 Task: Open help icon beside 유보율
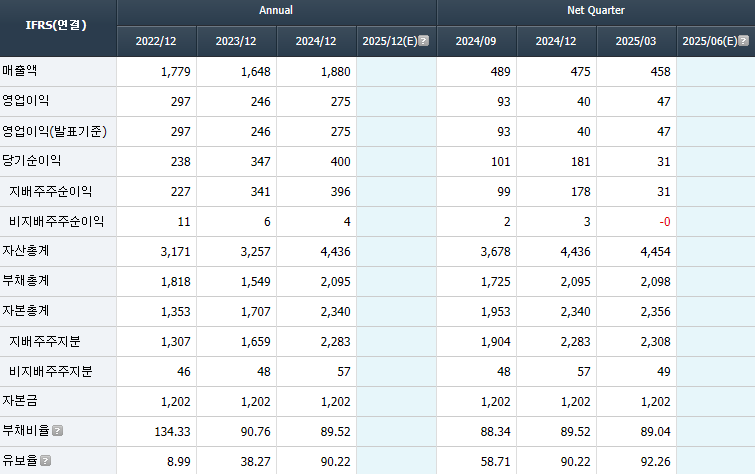45,461
